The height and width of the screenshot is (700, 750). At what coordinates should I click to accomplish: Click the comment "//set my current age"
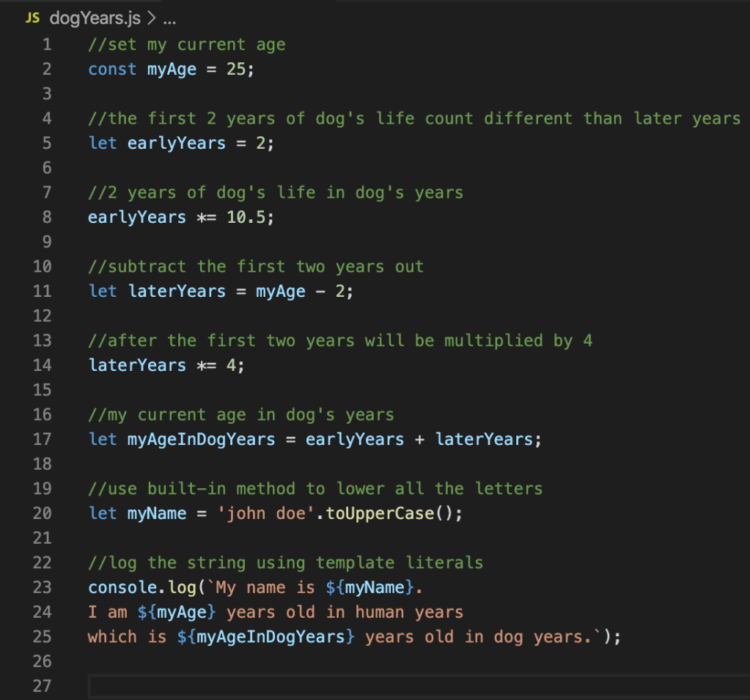coord(186,45)
